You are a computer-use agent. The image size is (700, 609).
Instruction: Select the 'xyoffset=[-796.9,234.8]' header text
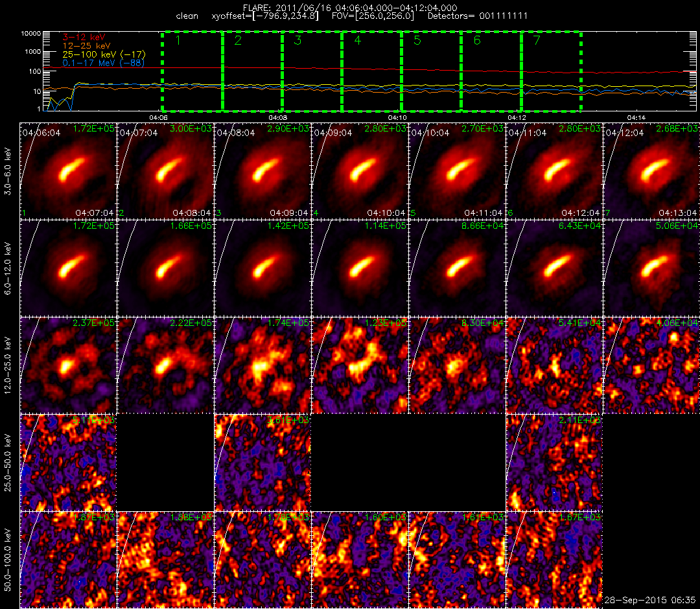coord(265,16)
